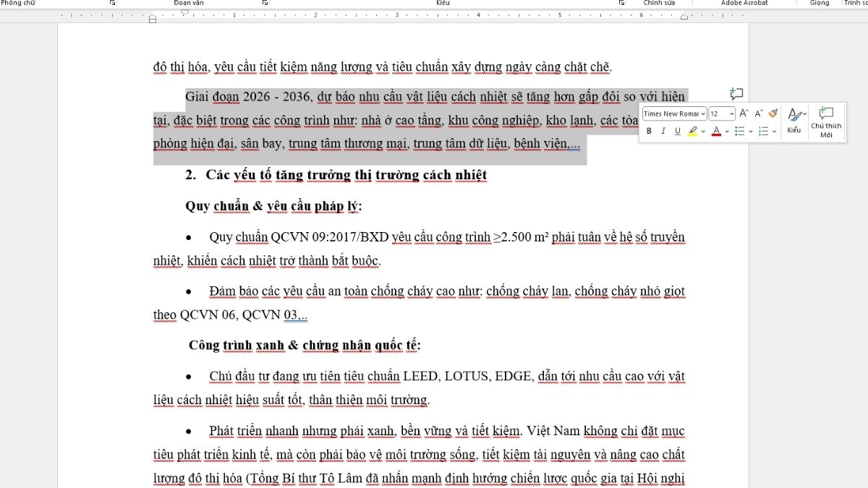Open font size 12 dropdown
The width and height of the screenshot is (868, 488).
pyautogui.click(x=732, y=114)
